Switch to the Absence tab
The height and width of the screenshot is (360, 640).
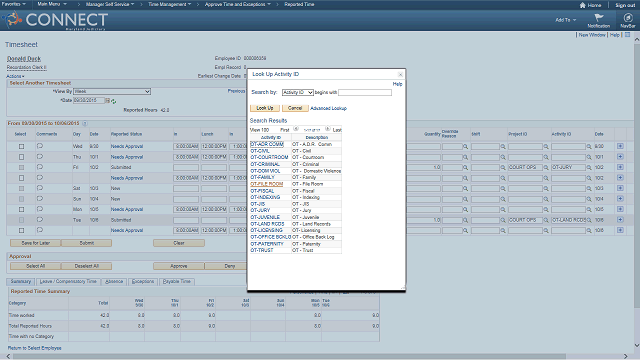[114, 282]
